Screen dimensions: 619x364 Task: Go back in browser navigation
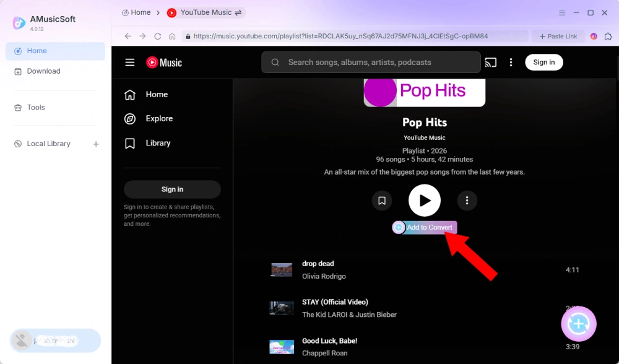[x=128, y=37]
